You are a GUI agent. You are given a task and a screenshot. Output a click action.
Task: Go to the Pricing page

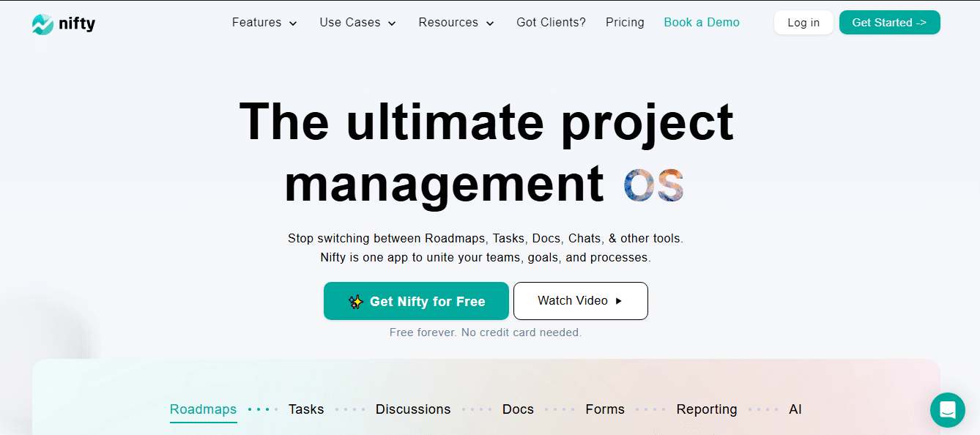625,23
